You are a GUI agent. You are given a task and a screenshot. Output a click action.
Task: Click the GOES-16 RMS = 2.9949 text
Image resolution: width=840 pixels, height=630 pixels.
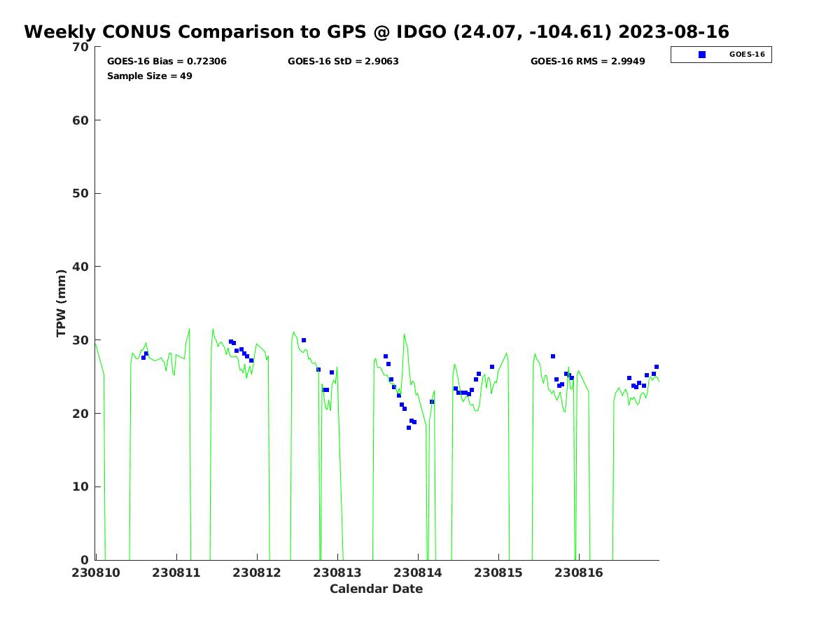pos(588,62)
